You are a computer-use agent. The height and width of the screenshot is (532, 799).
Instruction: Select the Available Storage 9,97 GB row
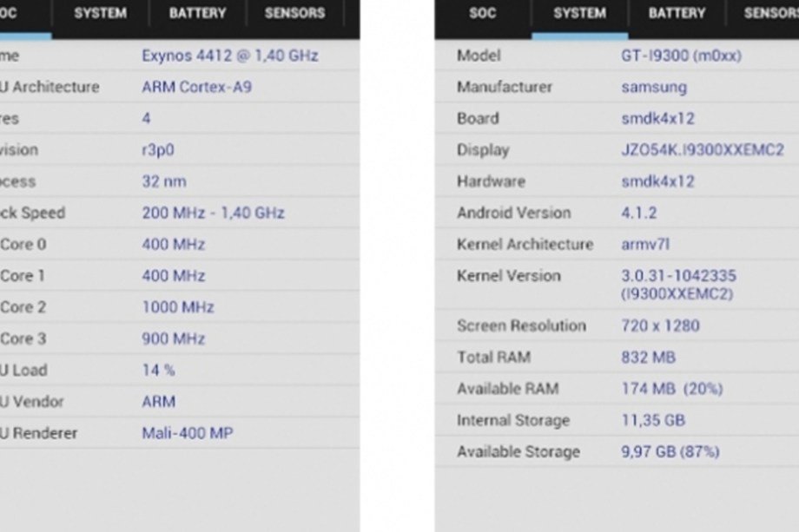coord(617,451)
